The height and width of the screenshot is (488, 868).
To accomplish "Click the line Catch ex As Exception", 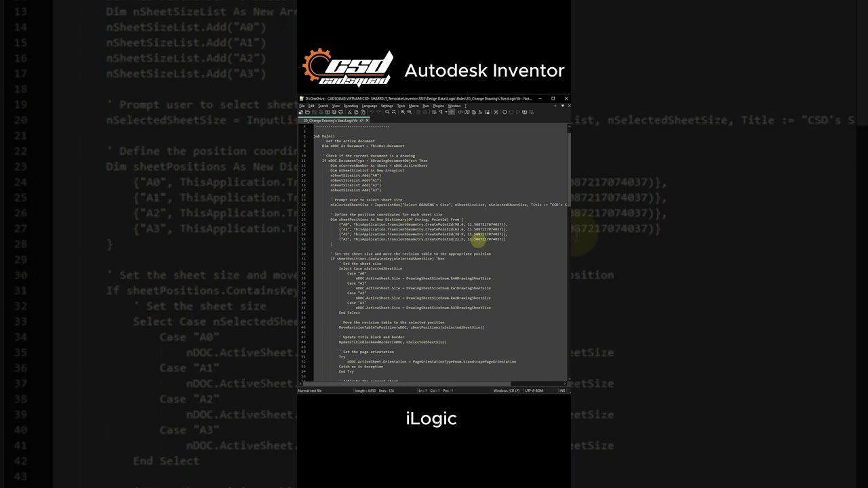I will pyautogui.click(x=361, y=367).
